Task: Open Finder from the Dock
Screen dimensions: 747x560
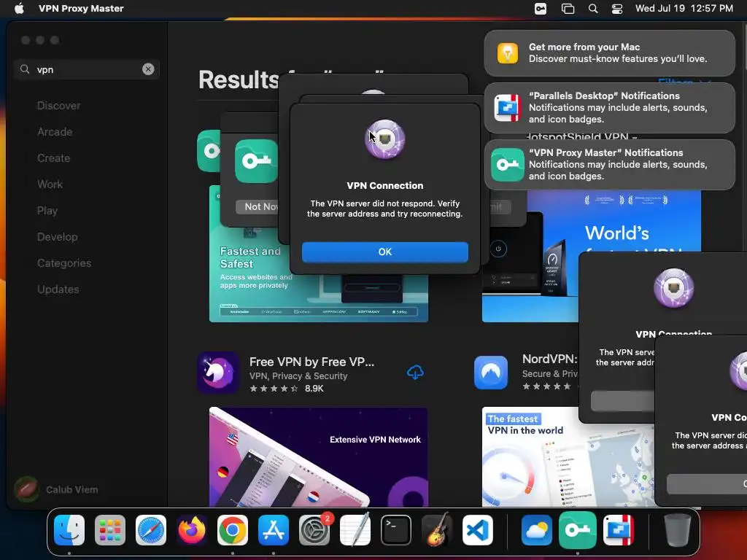Action: point(69,530)
